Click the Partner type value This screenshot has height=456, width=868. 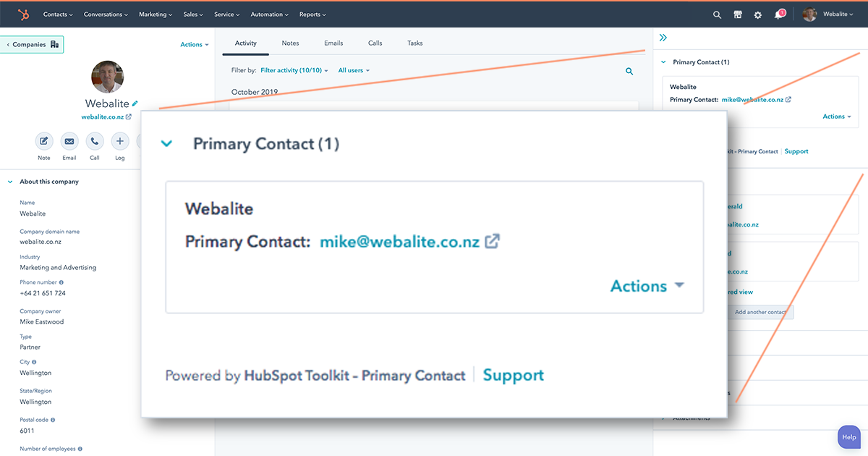click(30, 347)
